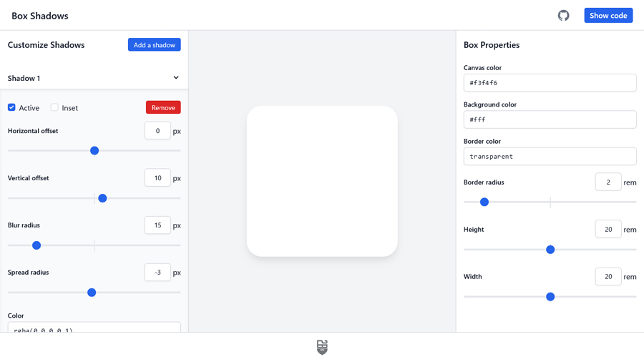The width and height of the screenshot is (644, 362).
Task: Open the GitHub repository icon
Action: 563,16
